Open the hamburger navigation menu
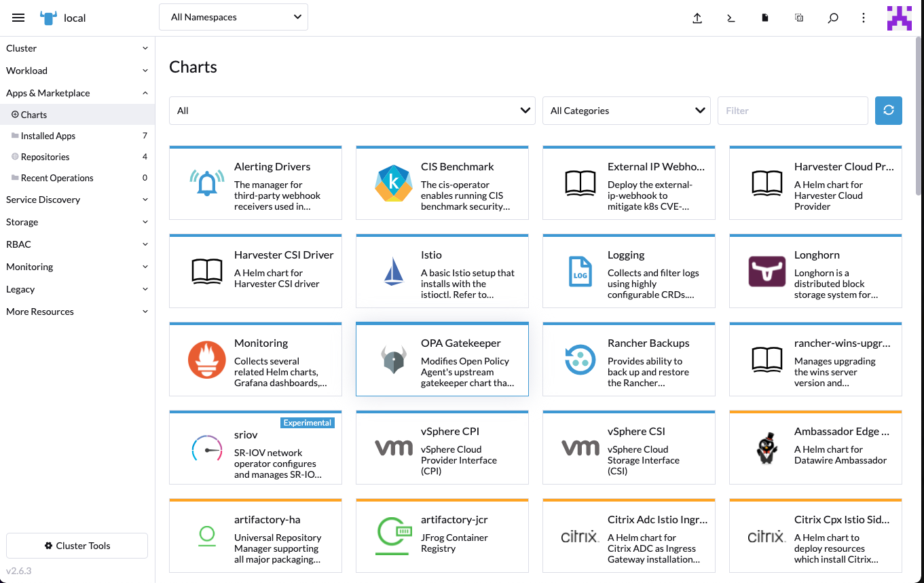This screenshot has height=583, width=924. (x=18, y=18)
